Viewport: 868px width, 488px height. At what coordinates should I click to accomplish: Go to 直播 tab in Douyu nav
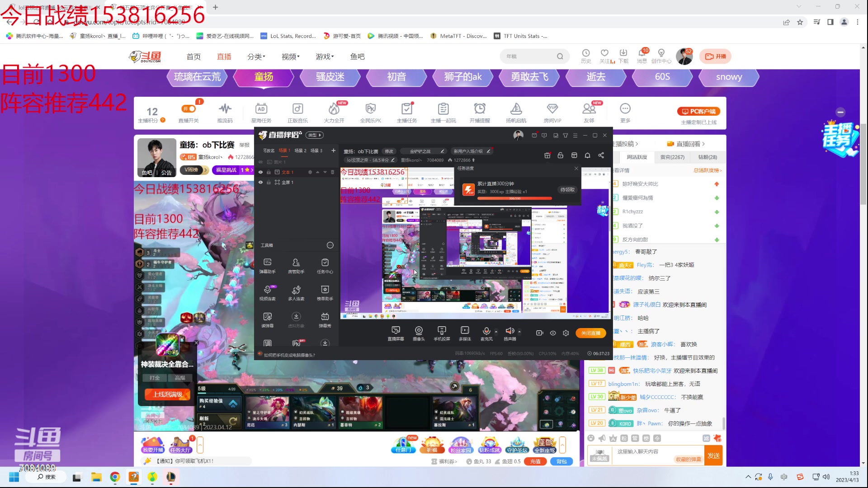[x=224, y=56]
